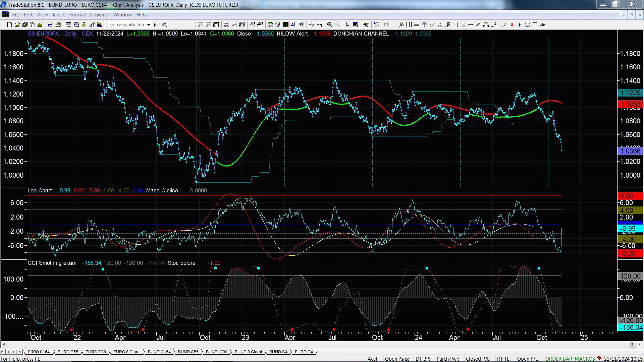Click the green candlestick chart icon

[x=286, y=25]
